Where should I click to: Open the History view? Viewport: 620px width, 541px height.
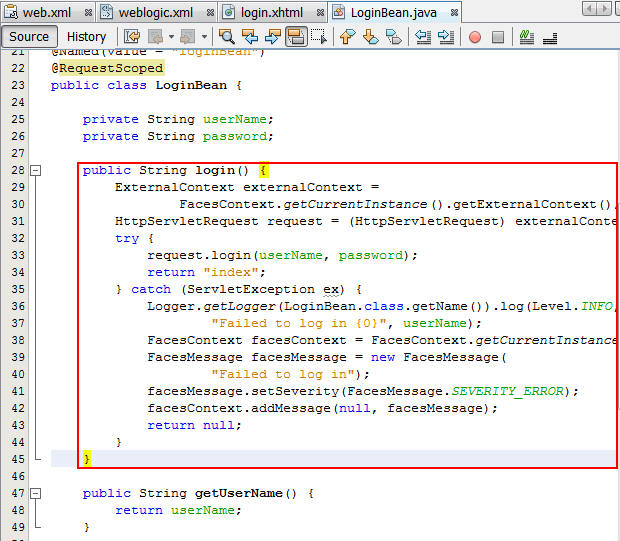pyautogui.click(x=87, y=37)
